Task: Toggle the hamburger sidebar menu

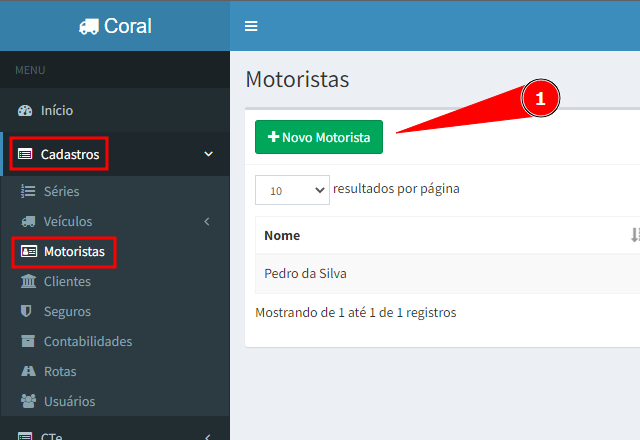Action: tap(251, 26)
